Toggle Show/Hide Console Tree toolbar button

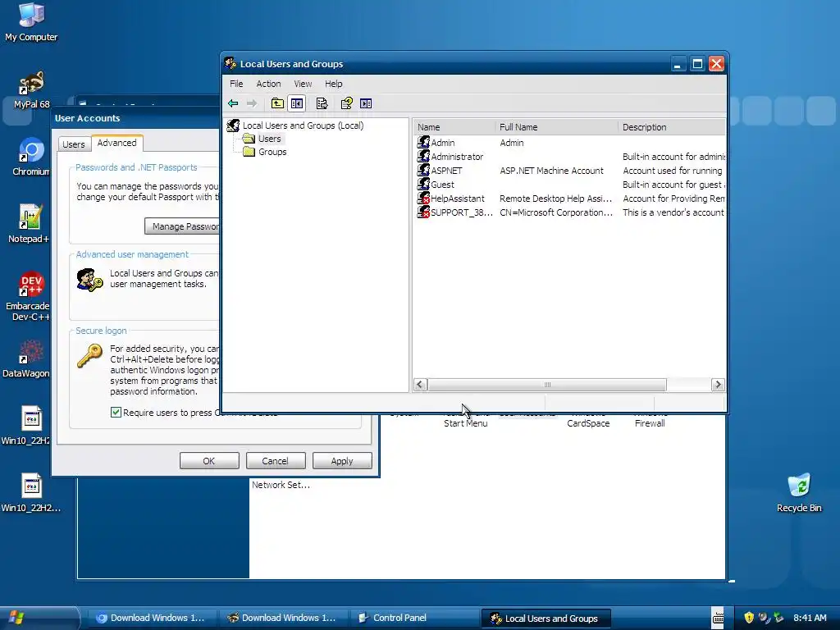pyautogui.click(x=297, y=103)
